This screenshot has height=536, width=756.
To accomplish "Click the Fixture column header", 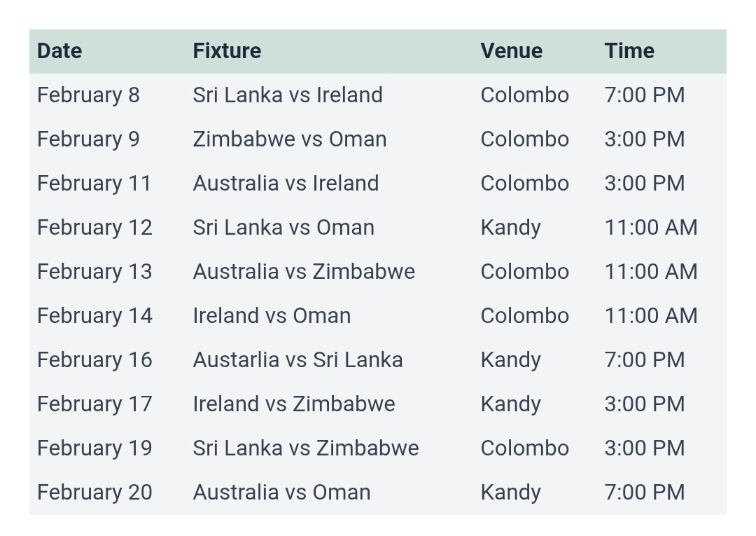I will point(227,51).
